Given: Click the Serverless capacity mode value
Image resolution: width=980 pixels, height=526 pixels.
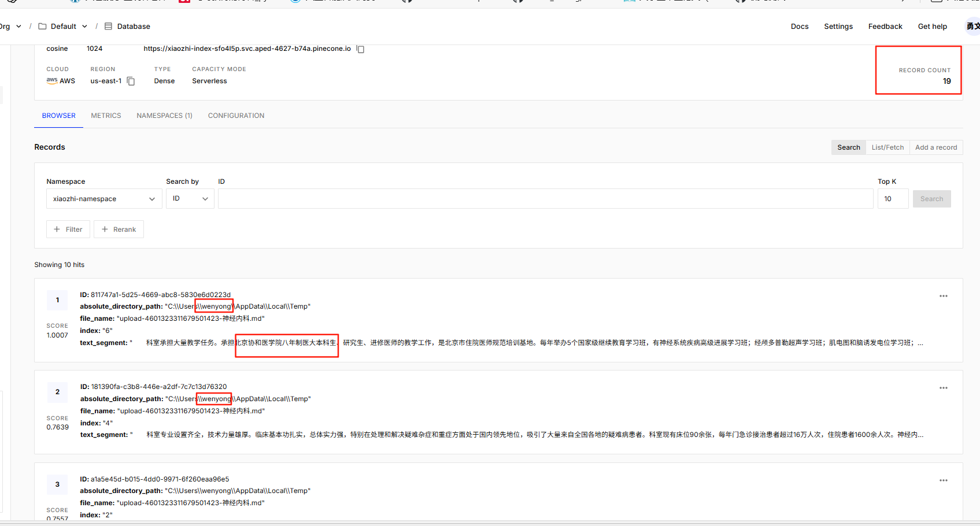Looking at the screenshot, I should (209, 81).
